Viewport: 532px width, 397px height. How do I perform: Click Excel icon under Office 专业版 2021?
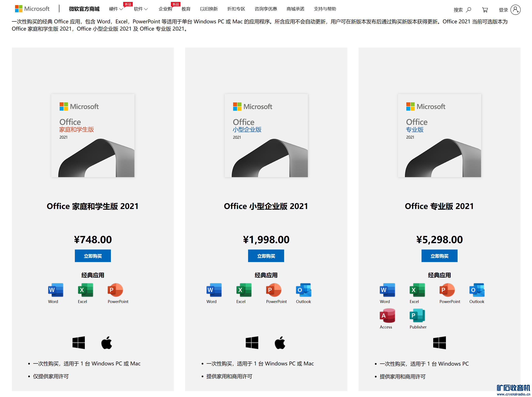tap(417, 290)
